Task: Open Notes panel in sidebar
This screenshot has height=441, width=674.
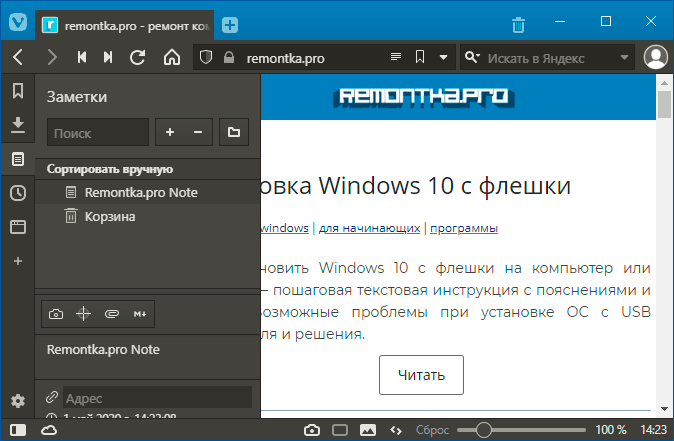Action: point(18,159)
